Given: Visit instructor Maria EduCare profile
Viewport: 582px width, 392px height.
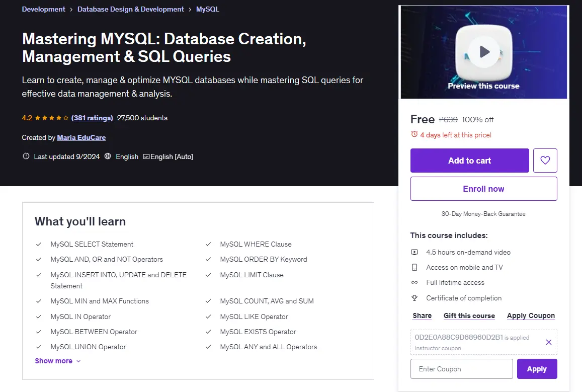Looking at the screenshot, I should point(81,138).
